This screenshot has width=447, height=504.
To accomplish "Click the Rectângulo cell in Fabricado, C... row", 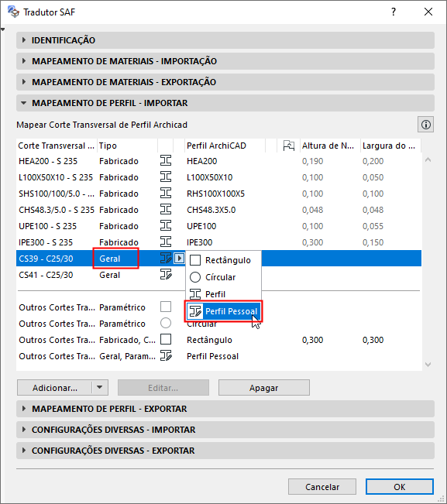I will [x=209, y=340].
